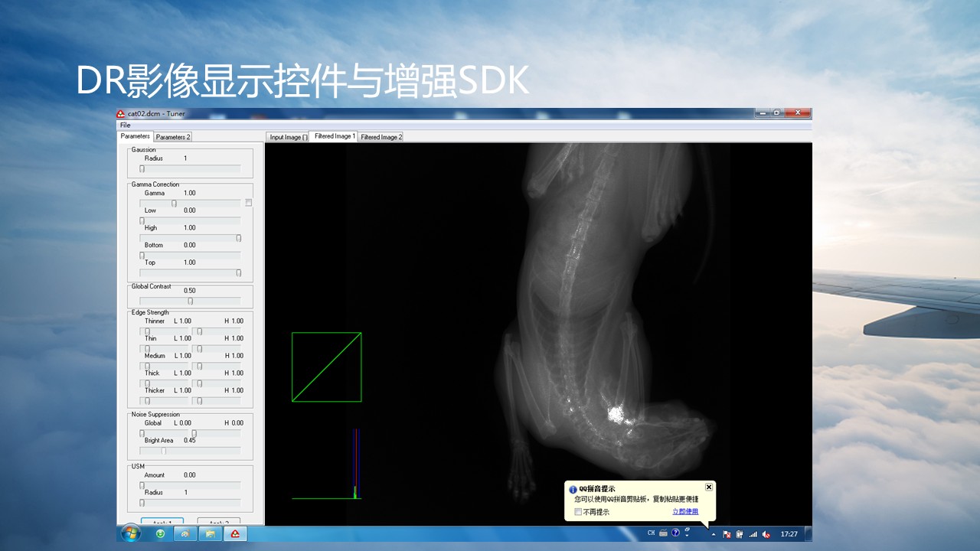Click the info icon in the QQ拼音提示 popup
Image resolution: width=980 pixels, height=551 pixels.
(573, 489)
